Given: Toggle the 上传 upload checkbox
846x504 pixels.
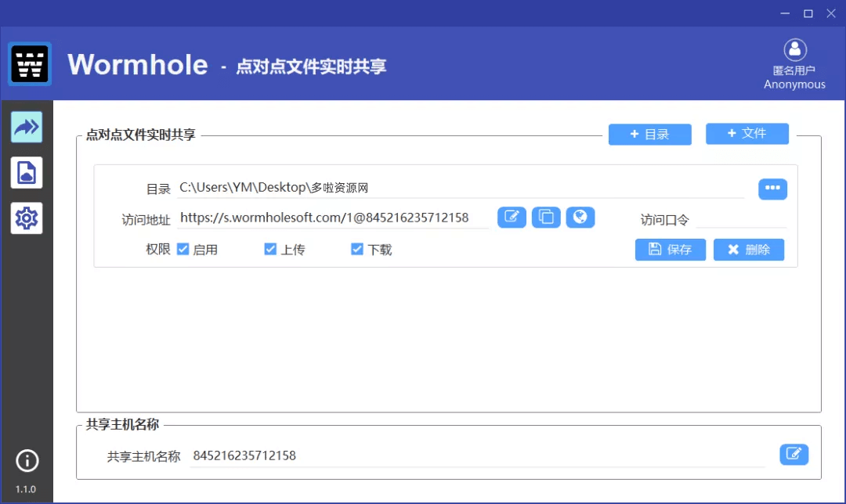Looking at the screenshot, I should [270, 249].
